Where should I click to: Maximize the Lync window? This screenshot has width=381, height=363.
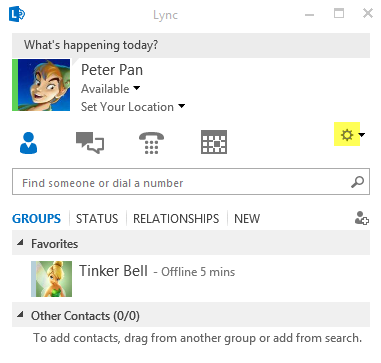coord(339,14)
